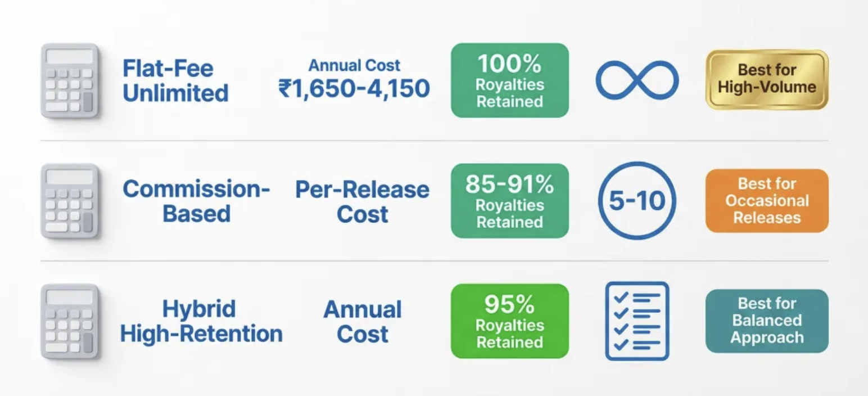
Task: Click the 100% Royalties Retained green box
Action: coord(509,80)
